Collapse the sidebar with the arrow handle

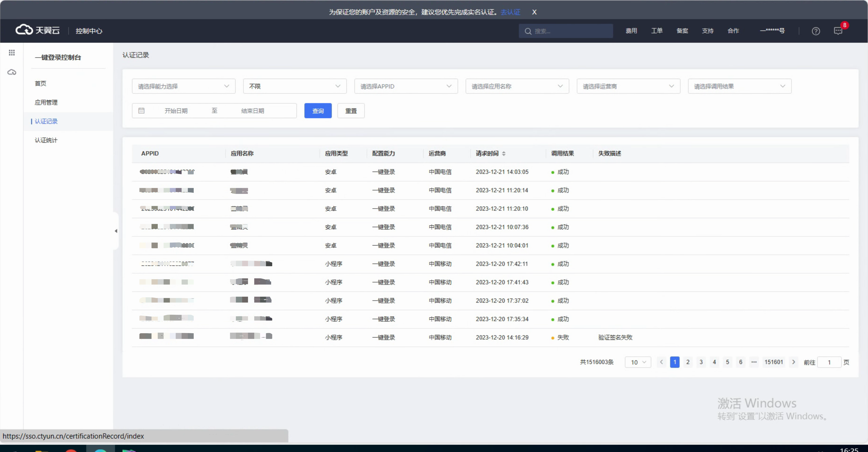pyautogui.click(x=116, y=231)
